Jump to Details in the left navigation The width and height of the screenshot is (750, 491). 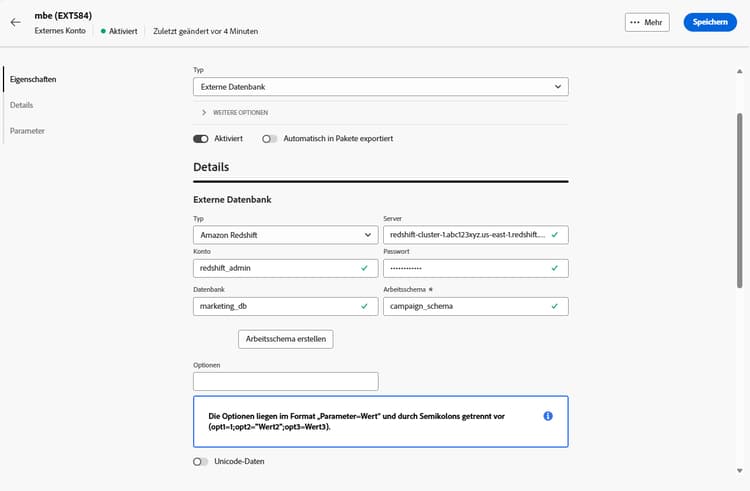22,105
